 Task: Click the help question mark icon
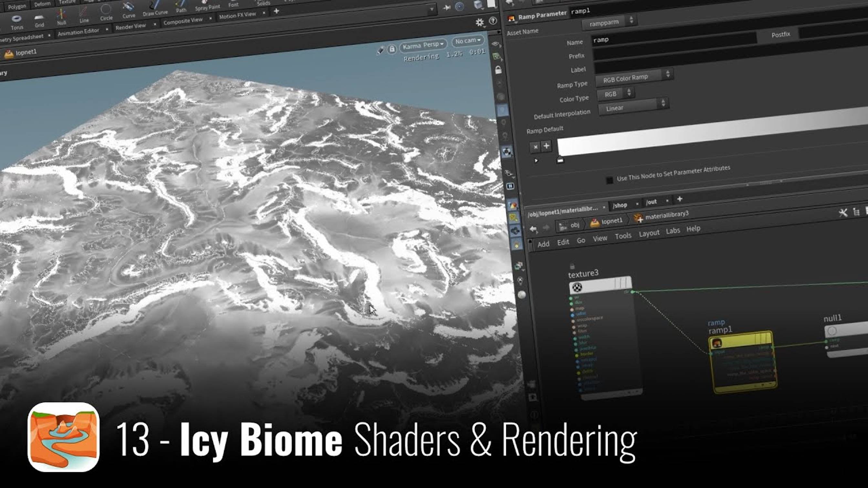(x=493, y=21)
